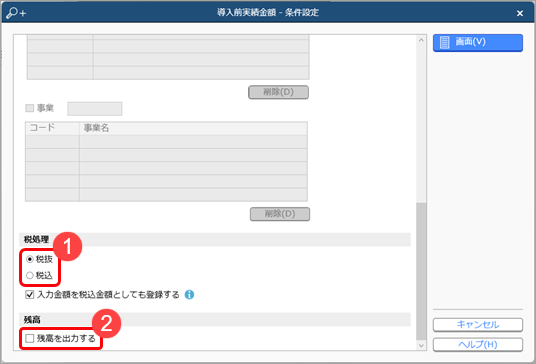Click the blue info icon beside 入力金額 checkbox
The width and height of the screenshot is (536, 364).
click(x=189, y=295)
